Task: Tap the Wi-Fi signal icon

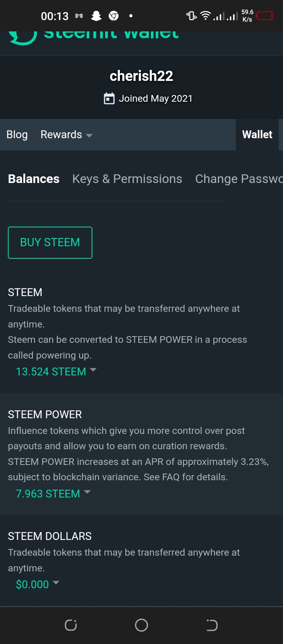Action: click(x=205, y=16)
